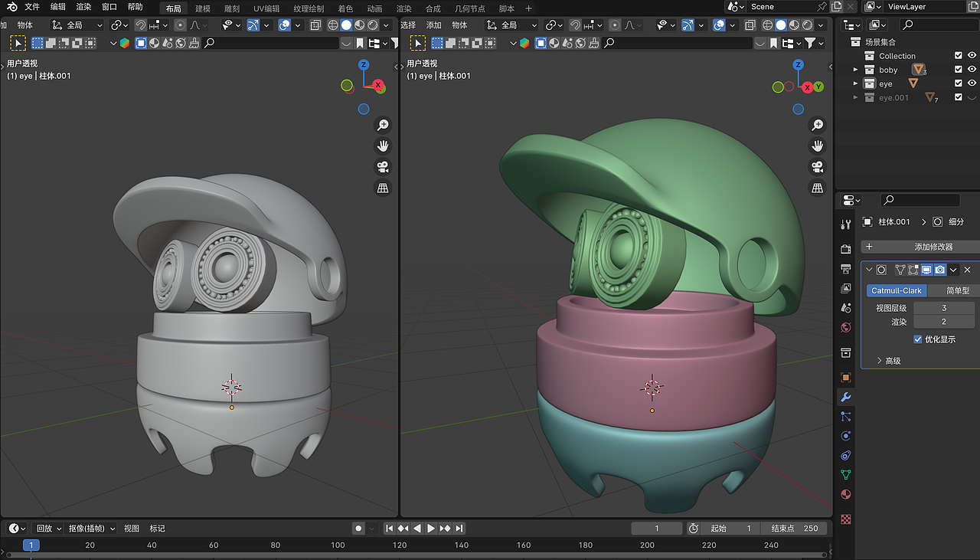Click the camera view icon in the left viewport
This screenshot has height=560, width=980.
(x=382, y=166)
